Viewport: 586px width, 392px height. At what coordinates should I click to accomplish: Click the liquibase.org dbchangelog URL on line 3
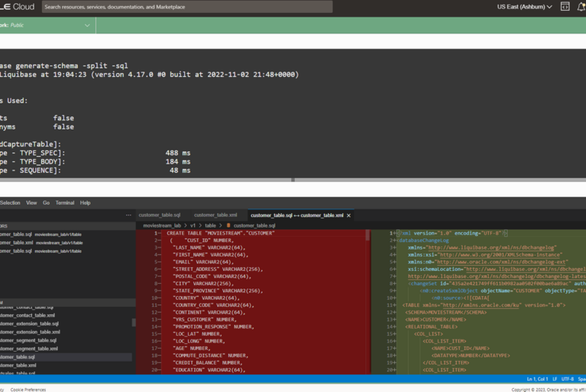point(492,247)
